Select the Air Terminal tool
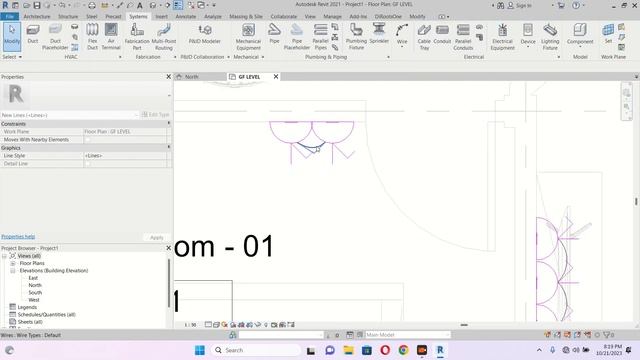The width and height of the screenshot is (640, 360). pyautogui.click(x=111, y=37)
